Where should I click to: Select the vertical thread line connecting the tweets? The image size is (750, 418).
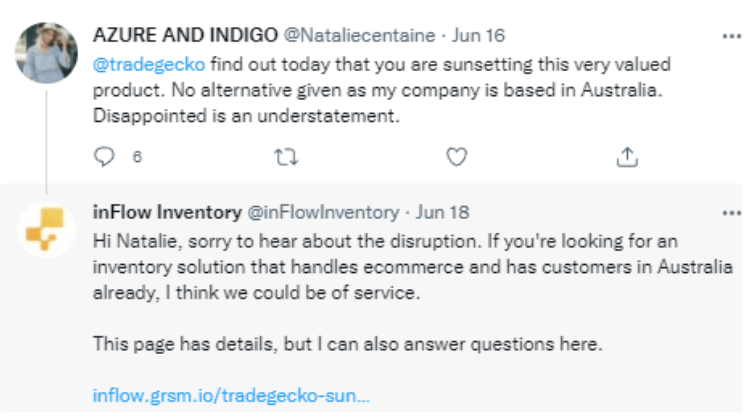pos(46,142)
